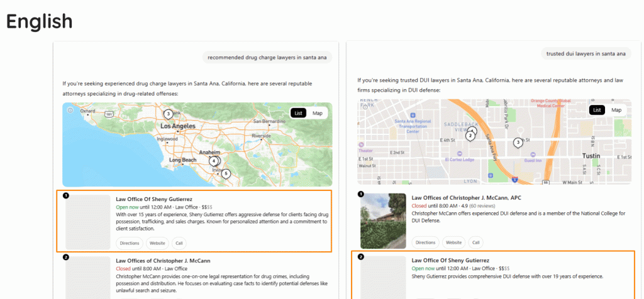
Task: Click the Long Beach label on the map
Action: 183,160
